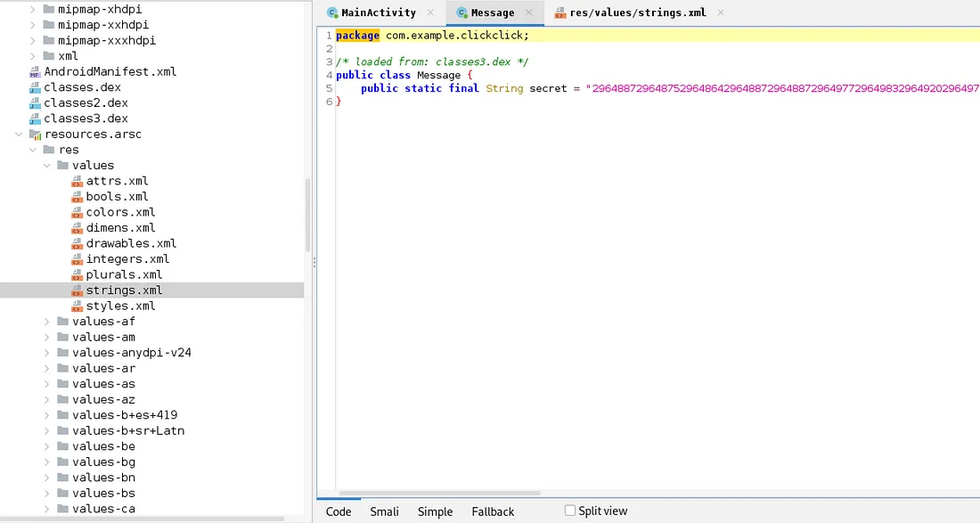Click the Message tab class icon

click(461, 12)
